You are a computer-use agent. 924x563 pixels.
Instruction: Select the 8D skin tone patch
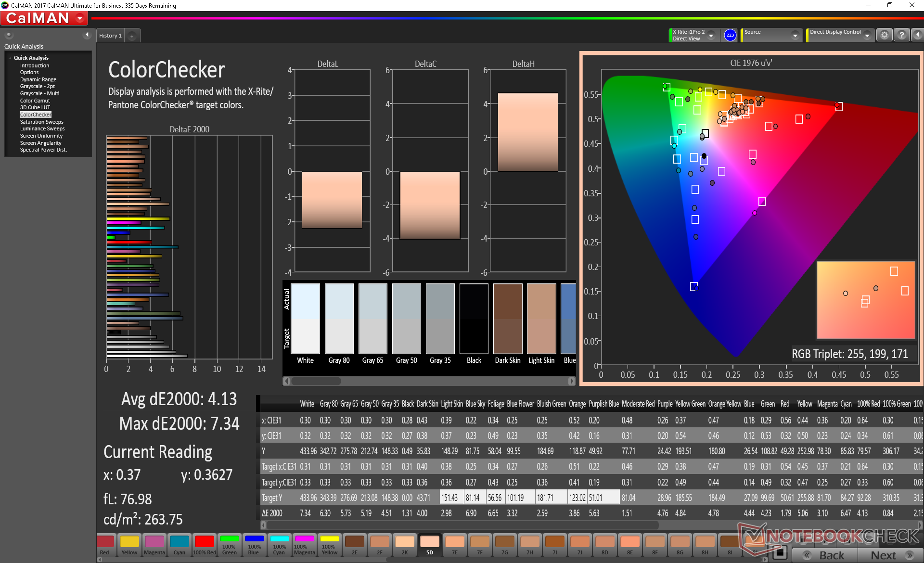pos(605,545)
